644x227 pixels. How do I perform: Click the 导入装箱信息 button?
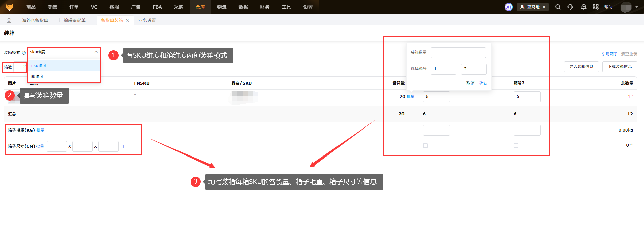[x=581, y=67]
